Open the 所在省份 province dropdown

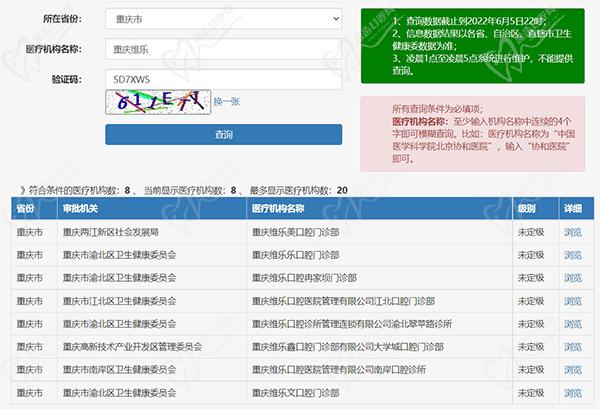click(223, 19)
